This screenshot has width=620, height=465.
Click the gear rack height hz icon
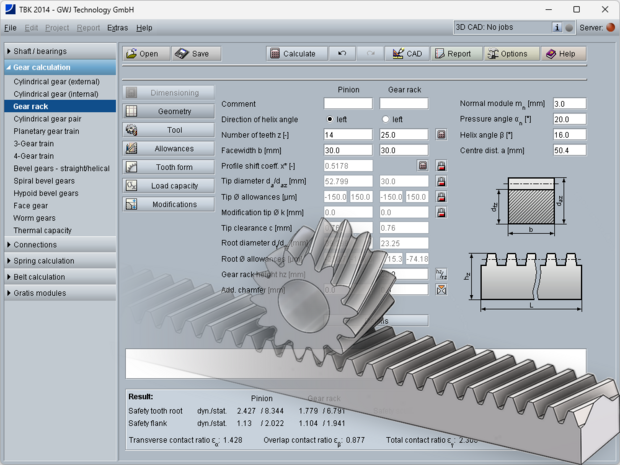pyautogui.click(x=441, y=274)
